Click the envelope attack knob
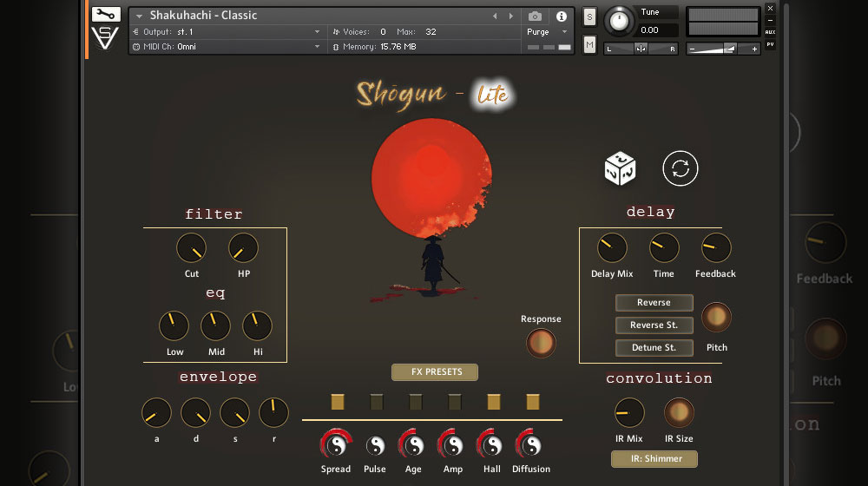868x486 pixels. point(156,412)
